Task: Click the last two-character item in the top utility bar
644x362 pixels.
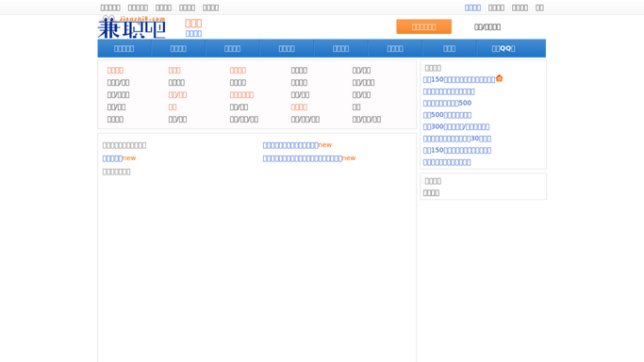Action: 539,8
